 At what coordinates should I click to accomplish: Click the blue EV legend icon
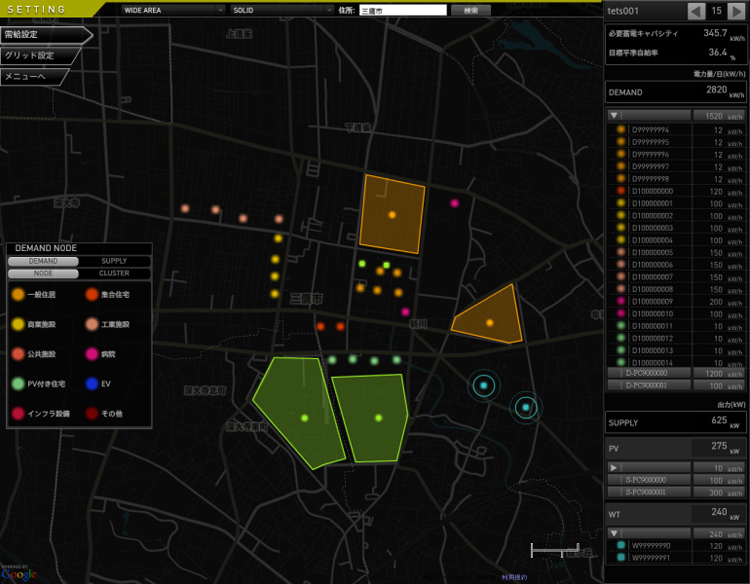click(91, 383)
